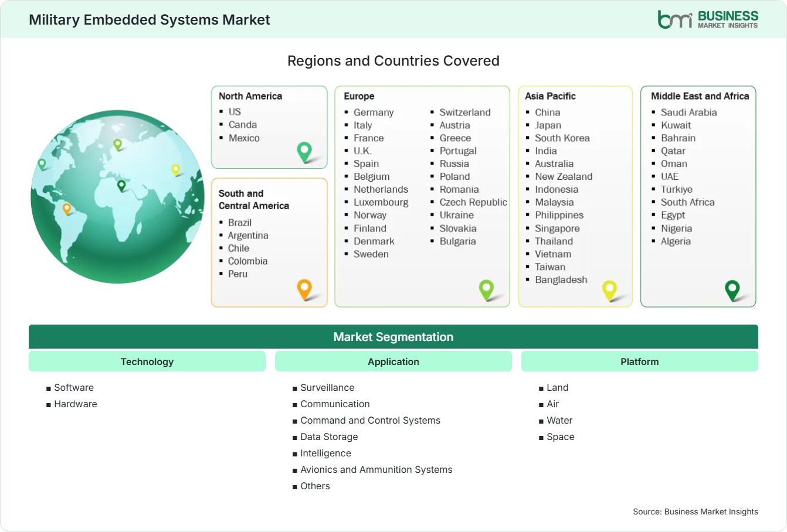Click the yellow pin on the globe's right side
The width and height of the screenshot is (787, 532).
175,170
